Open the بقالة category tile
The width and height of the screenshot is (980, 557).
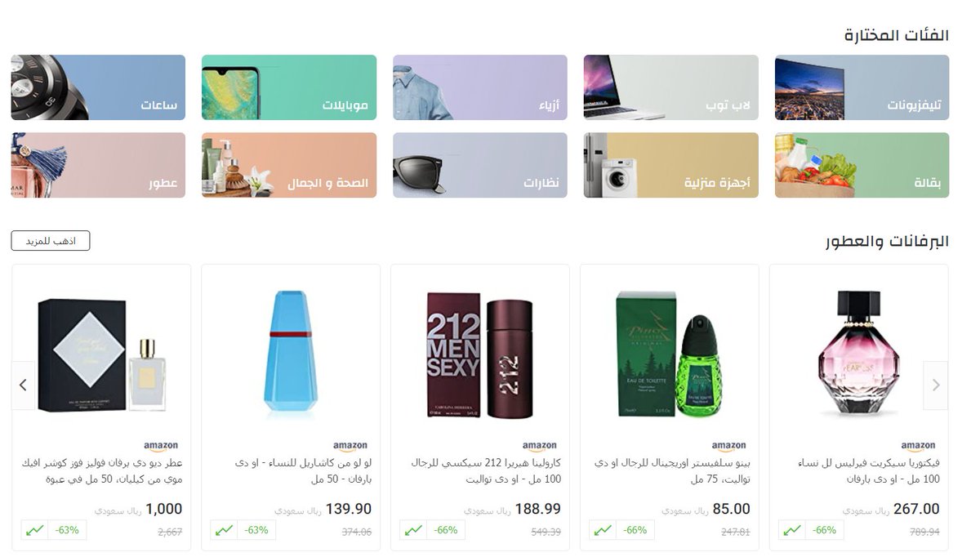[862, 165]
